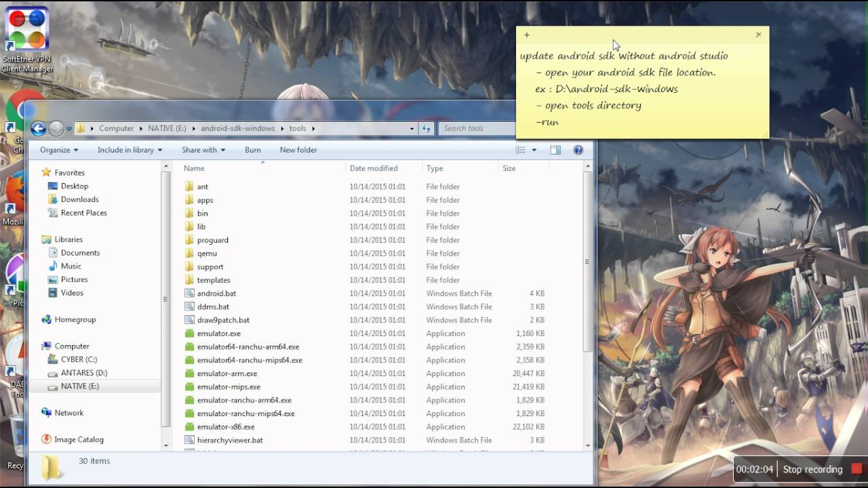Select the emulator-arm.exe application icon
The image size is (868, 488).
click(190, 373)
